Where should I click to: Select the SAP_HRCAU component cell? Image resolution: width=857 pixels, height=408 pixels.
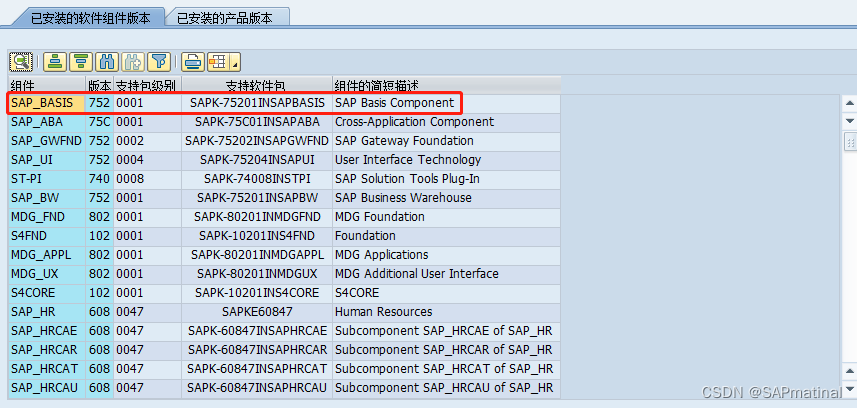click(47, 388)
